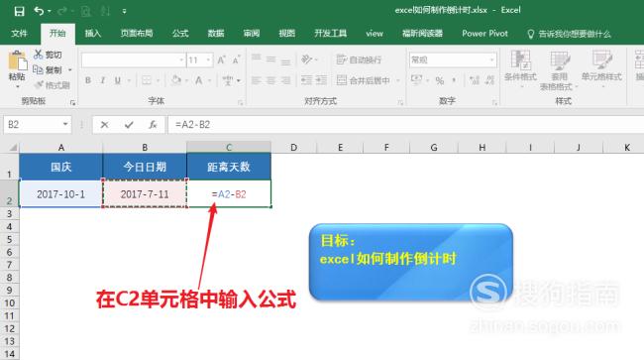
Task: Switch to the 视图 ribbon tab
Action: tap(286, 34)
